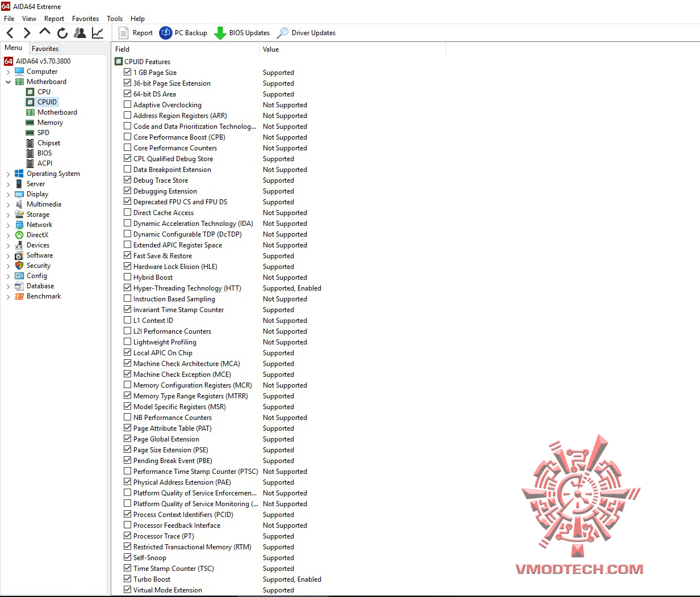Viewport: 700px width, 597px height.
Task: Toggle the Hyper-Threading Technology (HTT) checkbox
Action: click(128, 288)
